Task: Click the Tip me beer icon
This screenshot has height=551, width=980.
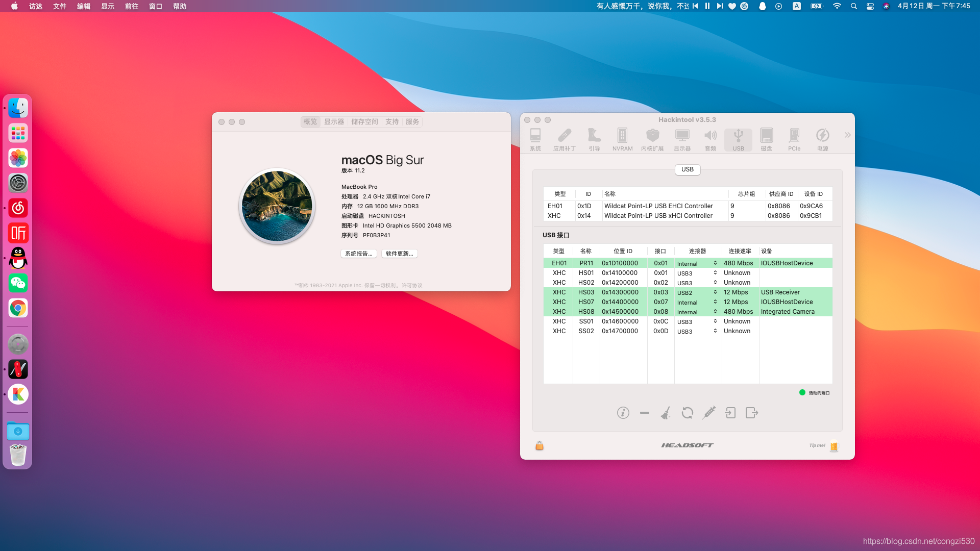Action: [834, 446]
